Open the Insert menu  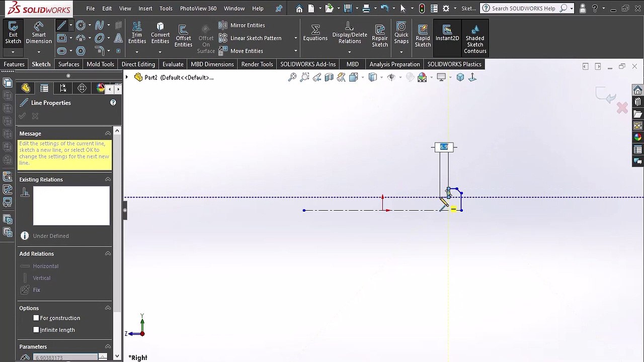pos(145,9)
